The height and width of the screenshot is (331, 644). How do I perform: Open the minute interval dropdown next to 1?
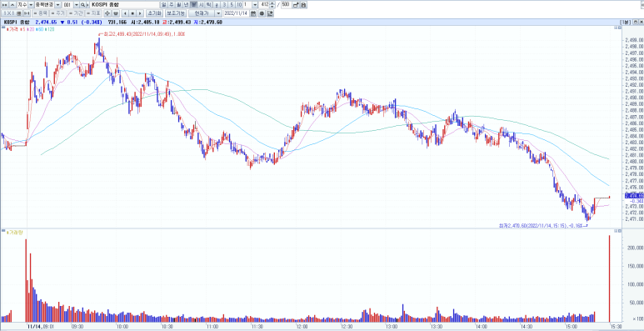point(255,5)
